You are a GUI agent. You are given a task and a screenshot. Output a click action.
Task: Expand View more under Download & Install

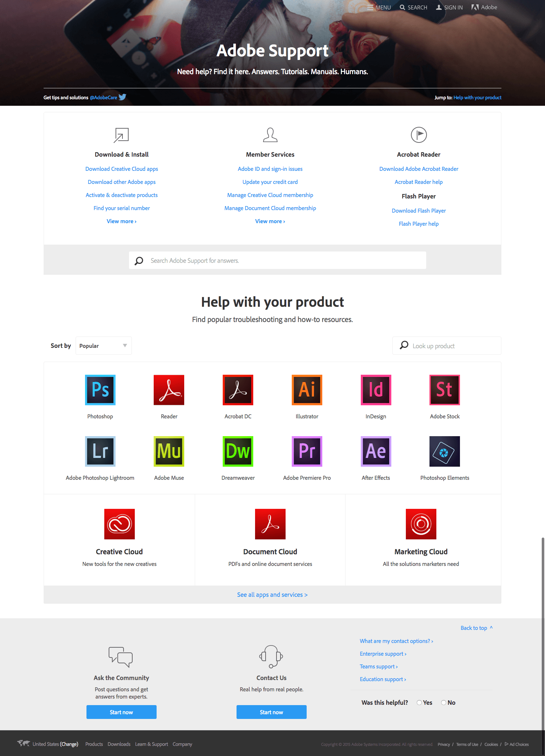pyautogui.click(x=122, y=221)
